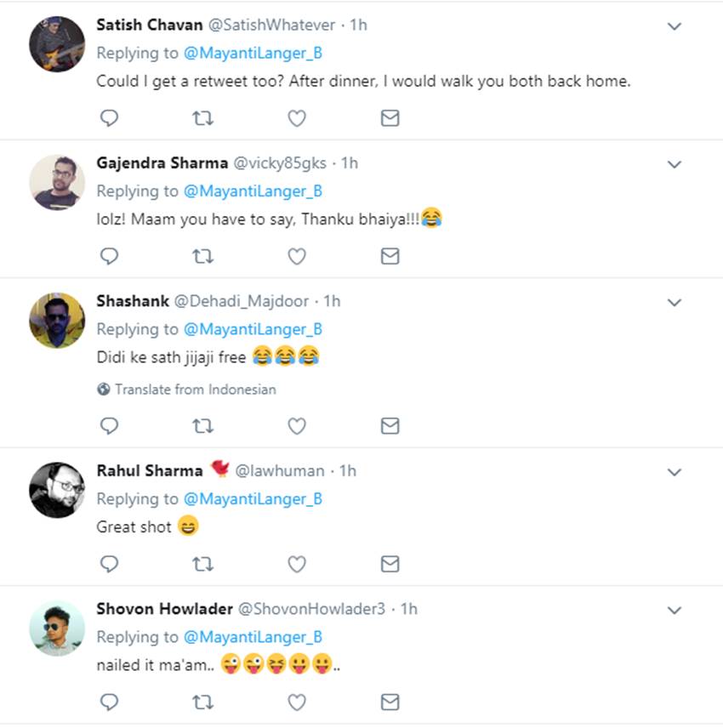Expand options chevron on Shovon Howlader's tweet

pyautogui.click(x=675, y=610)
